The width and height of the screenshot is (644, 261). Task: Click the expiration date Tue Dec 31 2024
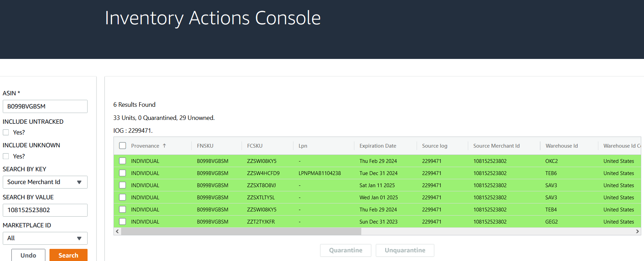[x=379, y=173]
